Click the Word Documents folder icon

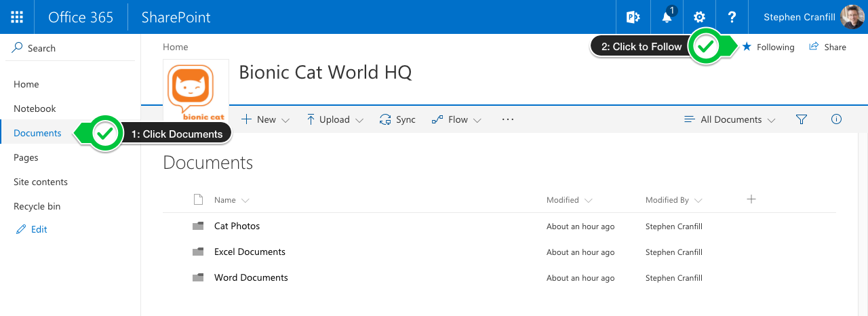click(x=198, y=277)
